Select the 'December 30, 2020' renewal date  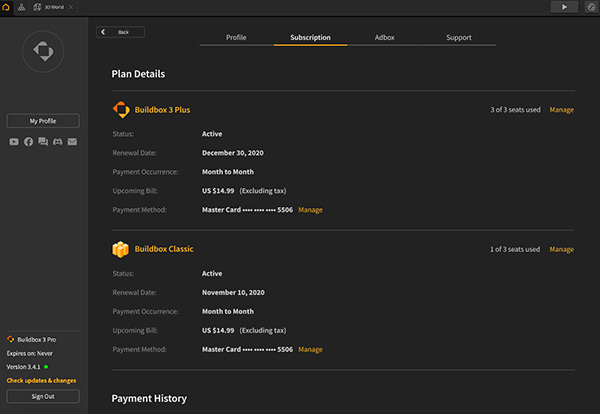click(233, 153)
